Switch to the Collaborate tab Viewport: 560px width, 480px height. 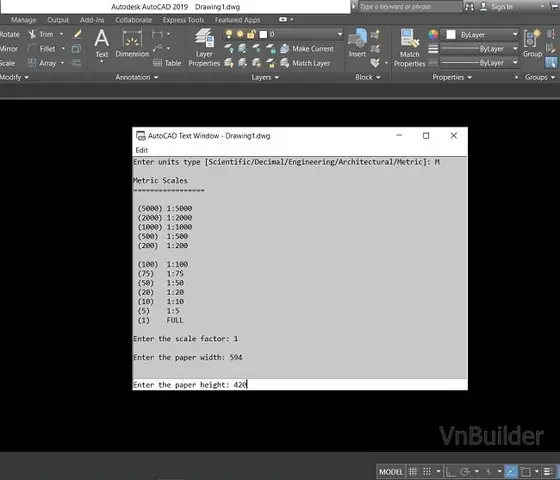pyautogui.click(x=134, y=20)
